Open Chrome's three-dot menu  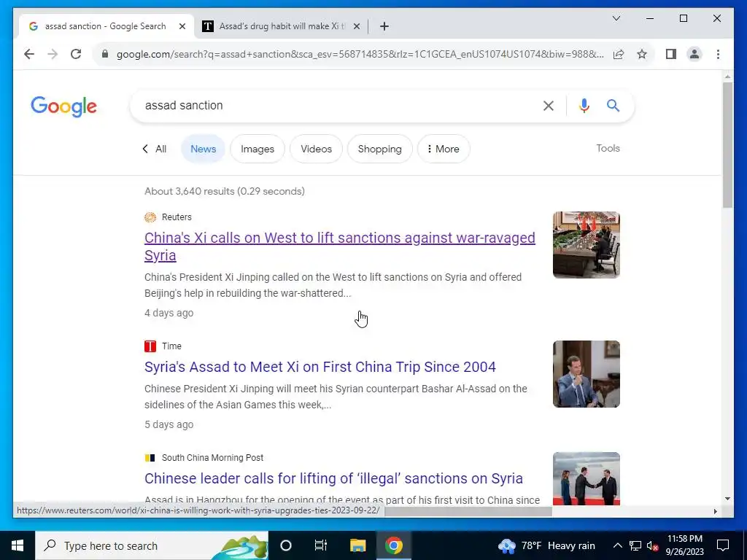(718, 54)
